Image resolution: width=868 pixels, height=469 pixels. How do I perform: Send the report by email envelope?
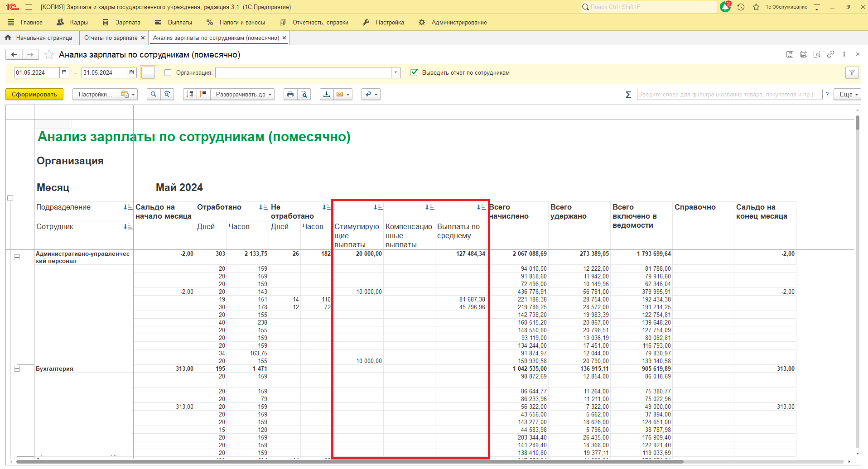(340, 94)
